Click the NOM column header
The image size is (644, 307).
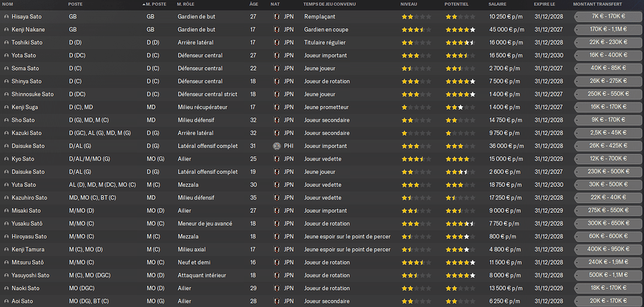click(x=7, y=4)
